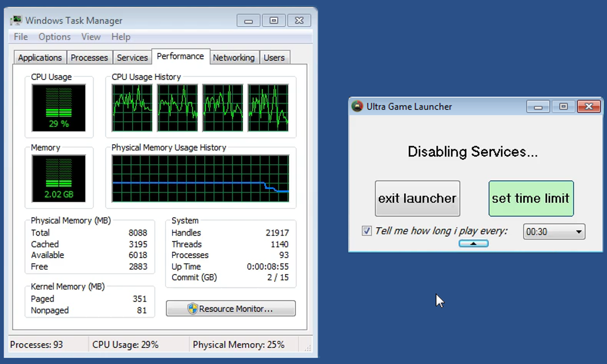Open the 00:30 interval dropdown
The image size is (607, 364).
click(554, 232)
